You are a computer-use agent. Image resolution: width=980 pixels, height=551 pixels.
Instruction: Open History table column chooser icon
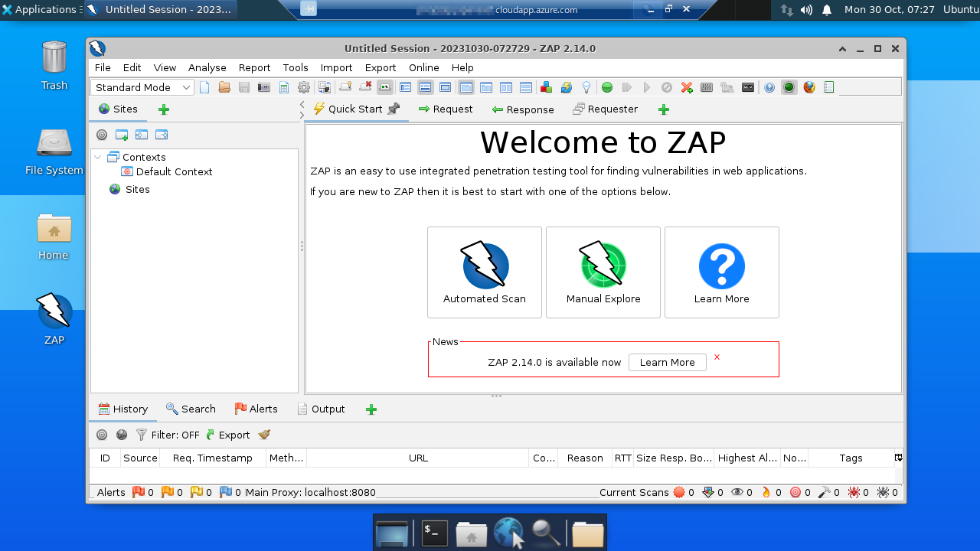898,458
